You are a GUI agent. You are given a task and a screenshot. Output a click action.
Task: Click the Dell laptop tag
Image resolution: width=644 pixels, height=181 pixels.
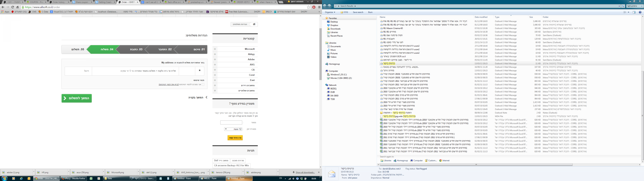pyautogui.click(x=221, y=161)
